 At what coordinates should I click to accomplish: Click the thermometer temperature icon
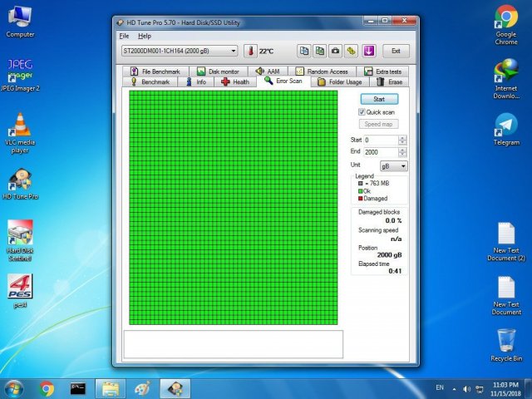tap(251, 51)
